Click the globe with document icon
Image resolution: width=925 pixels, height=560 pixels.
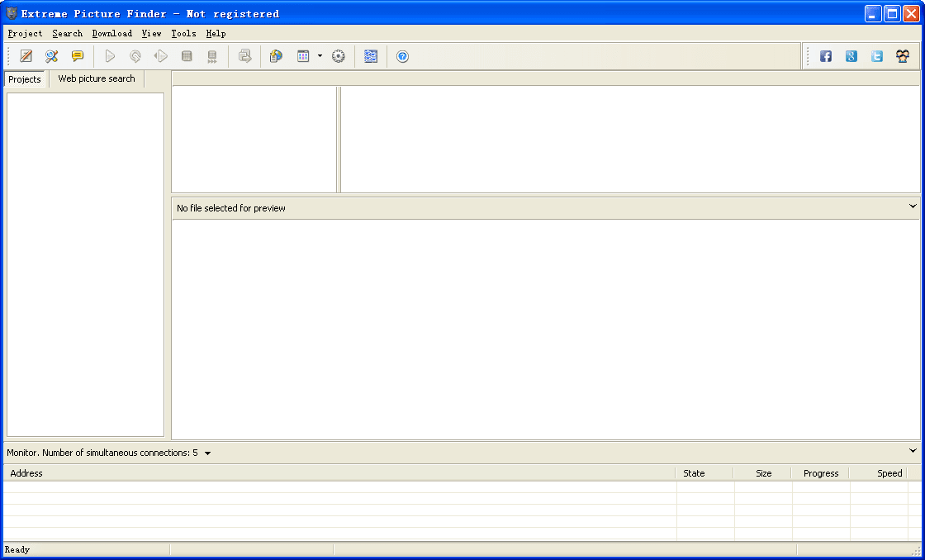(x=276, y=56)
